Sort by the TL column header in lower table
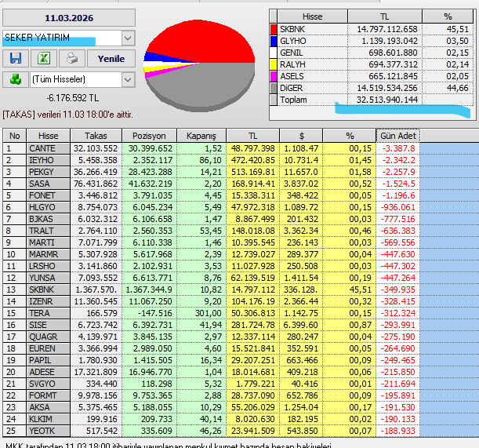The height and width of the screenshot is (448, 479). 252,136
